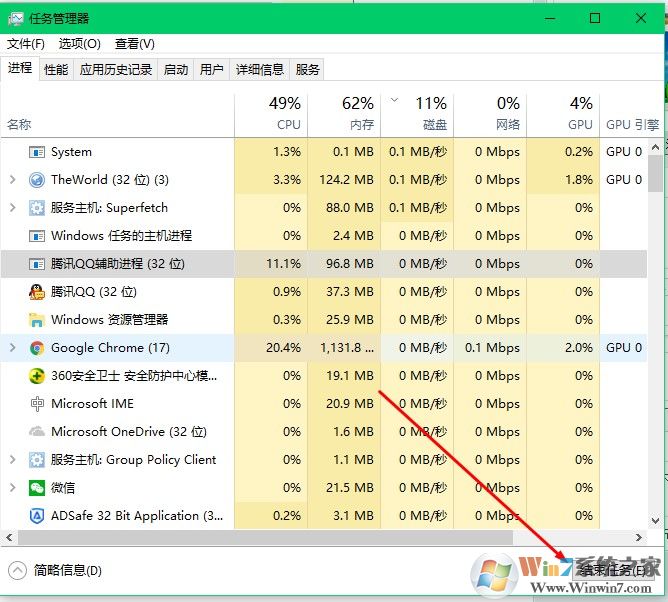Expand the Google Chrome (17) group
Screen dimensions: 668x602
[12, 348]
